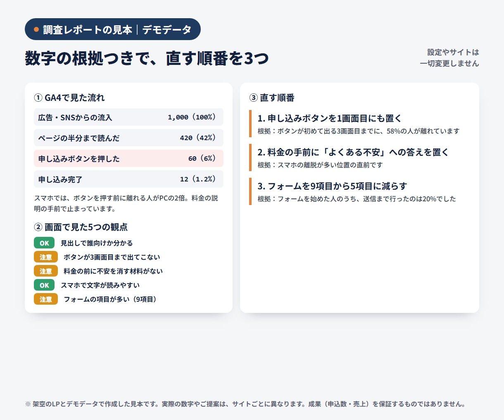Click the 注意 badge beside フォームの項目が多い
The height and width of the screenshot is (420, 504).
pyautogui.click(x=46, y=299)
